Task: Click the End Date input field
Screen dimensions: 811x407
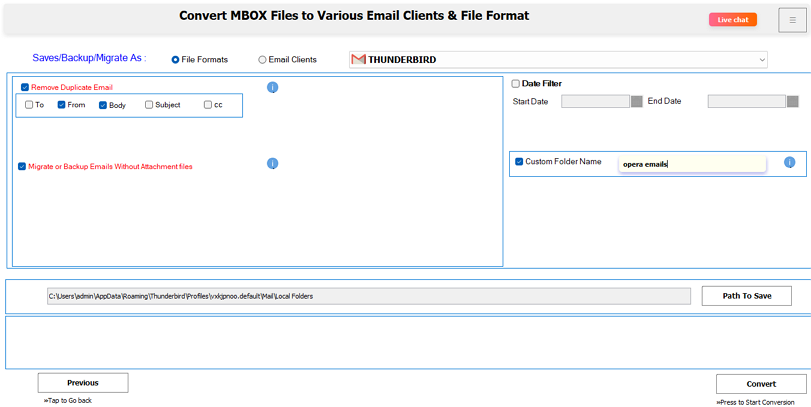Action: click(x=747, y=101)
